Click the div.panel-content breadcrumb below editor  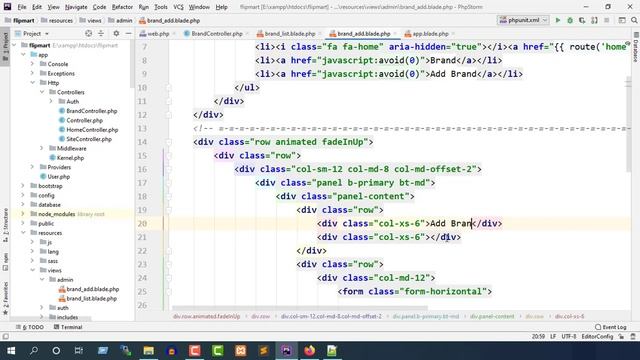(x=492, y=316)
